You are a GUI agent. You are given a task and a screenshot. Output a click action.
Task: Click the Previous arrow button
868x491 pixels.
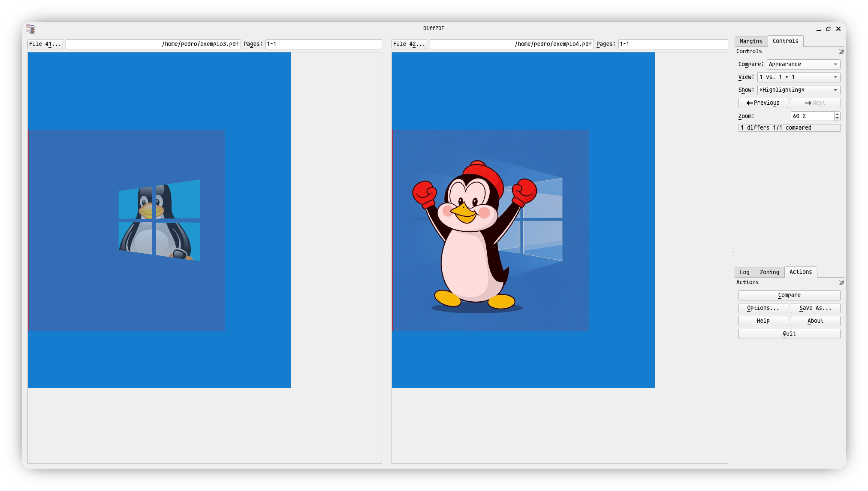click(763, 103)
